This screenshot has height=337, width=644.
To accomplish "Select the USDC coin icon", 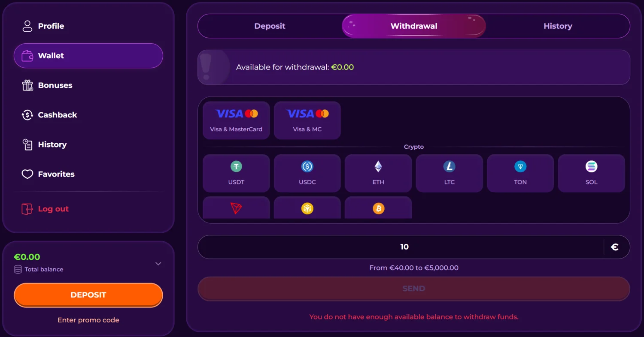I will pyautogui.click(x=307, y=173).
